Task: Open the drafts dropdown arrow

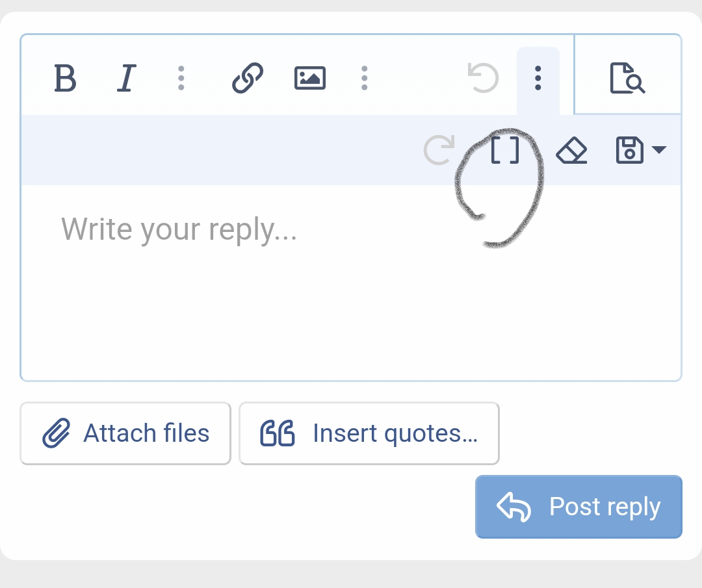Action: (x=659, y=149)
